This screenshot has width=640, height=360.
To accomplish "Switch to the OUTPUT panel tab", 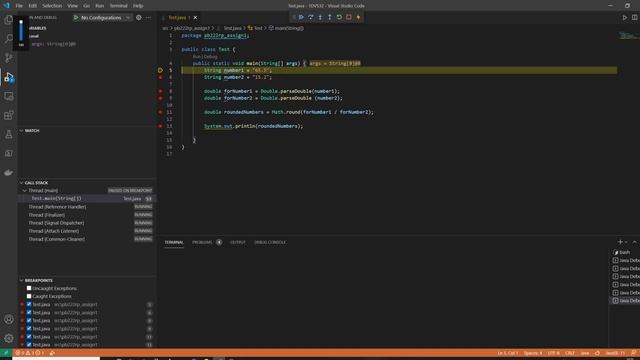I will tap(238, 242).
